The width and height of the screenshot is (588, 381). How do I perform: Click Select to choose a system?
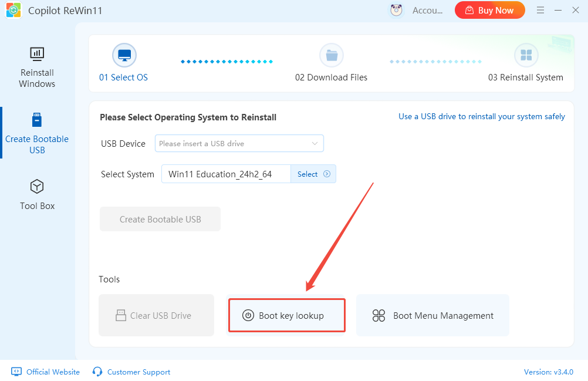[313, 174]
